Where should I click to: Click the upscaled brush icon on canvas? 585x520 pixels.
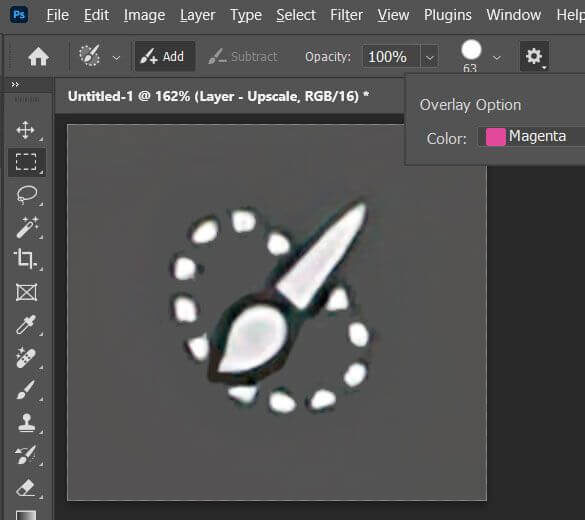pyautogui.click(x=270, y=307)
